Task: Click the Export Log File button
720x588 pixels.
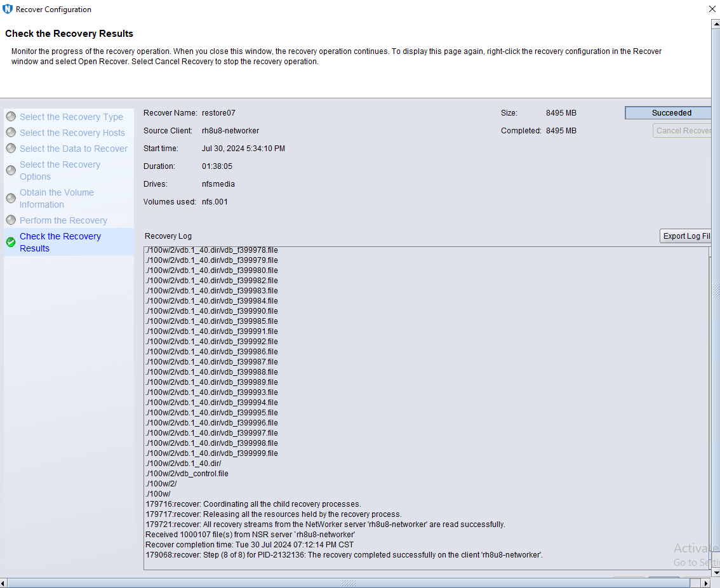Action: point(685,236)
